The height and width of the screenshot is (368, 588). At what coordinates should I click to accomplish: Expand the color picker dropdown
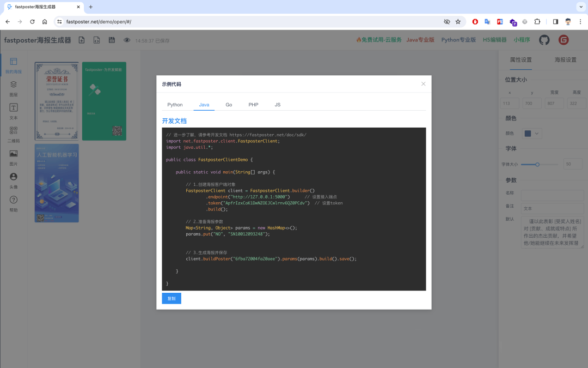pyautogui.click(x=532, y=133)
